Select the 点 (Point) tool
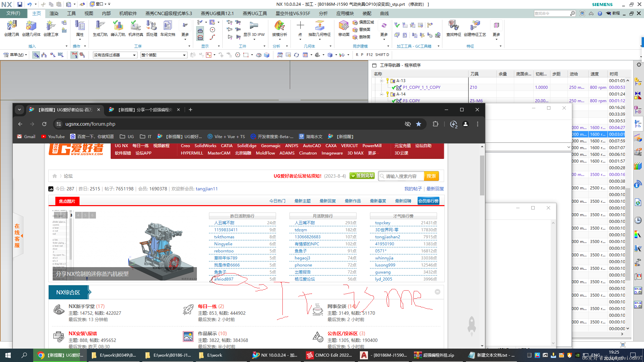The width and height of the screenshot is (644, 362). tap(300, 28)
